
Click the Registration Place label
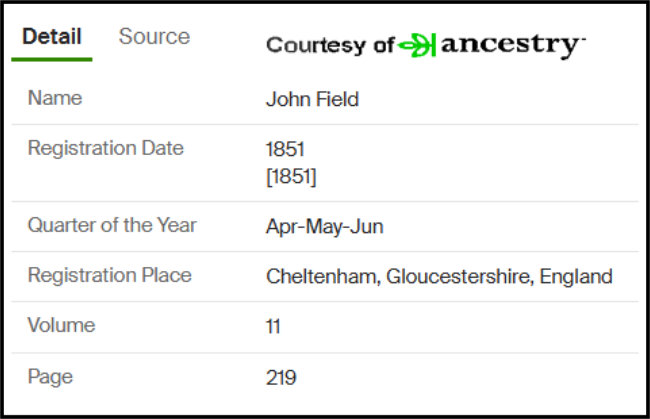(x=109, y=275)
